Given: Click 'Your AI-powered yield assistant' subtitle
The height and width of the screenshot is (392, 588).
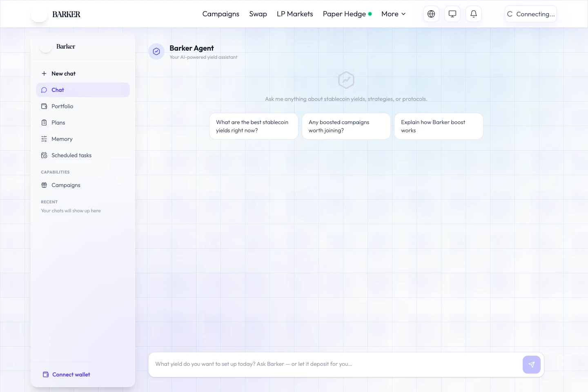Looking at the screenshot, I should (x=203, y=57).
